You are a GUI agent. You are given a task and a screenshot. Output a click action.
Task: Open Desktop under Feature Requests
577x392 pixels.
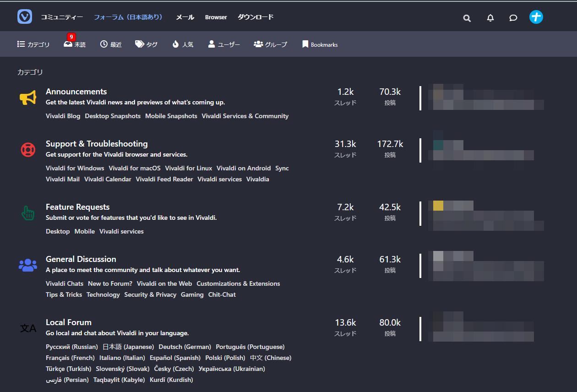pyautogui.click(x=58, y=231)
